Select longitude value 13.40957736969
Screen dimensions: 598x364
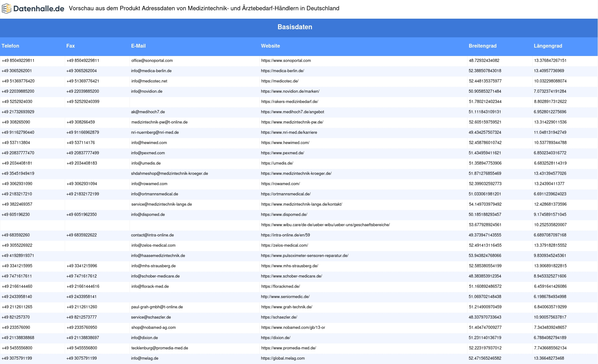click(549, 71)
